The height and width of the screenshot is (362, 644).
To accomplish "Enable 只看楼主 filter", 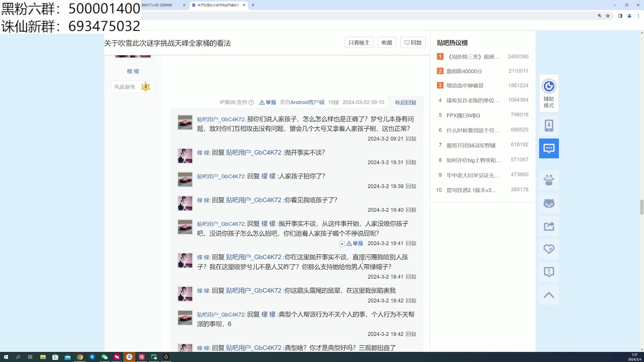I will [x=359, y=42].
